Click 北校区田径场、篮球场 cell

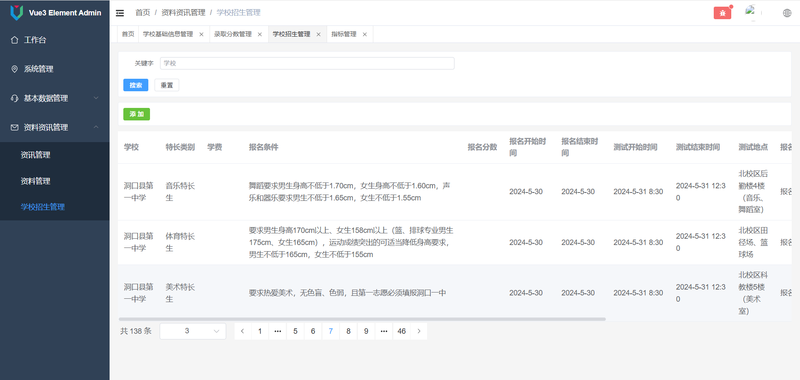pyautogui.click(x=753, y=242)
